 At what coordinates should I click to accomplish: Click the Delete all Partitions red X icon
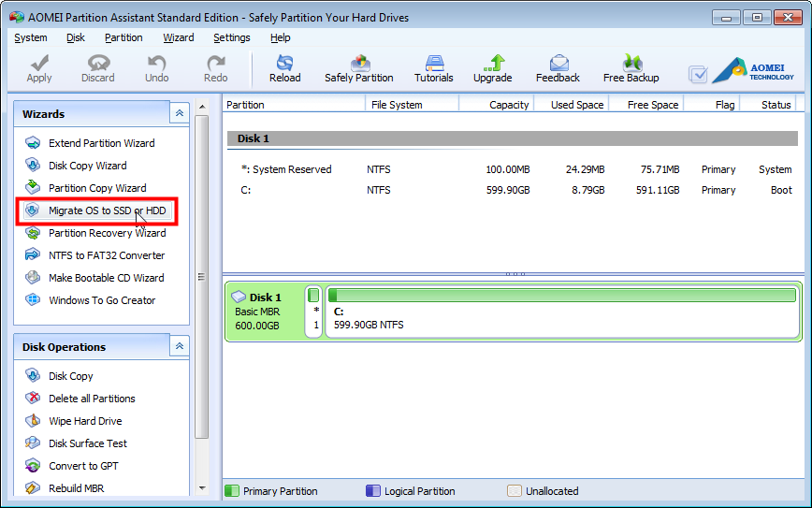(x=33, y=398)
